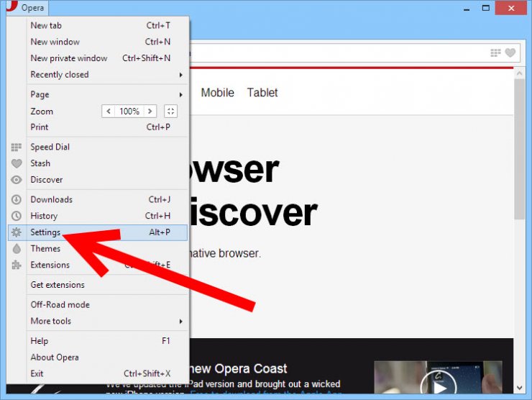532x400 pixels.
Task: Click the Downloads arrow icon
Action: click(x=17, y=199)
